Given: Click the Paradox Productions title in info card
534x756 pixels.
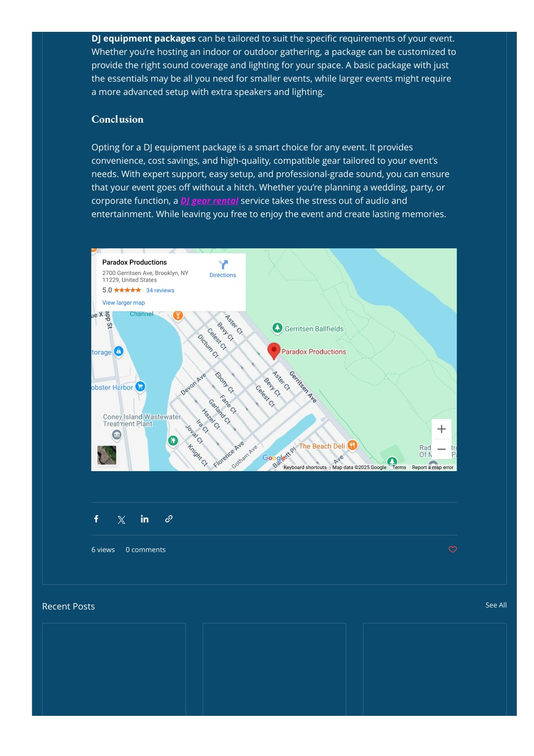Looking at the screenshot, I should pos(135,262).
